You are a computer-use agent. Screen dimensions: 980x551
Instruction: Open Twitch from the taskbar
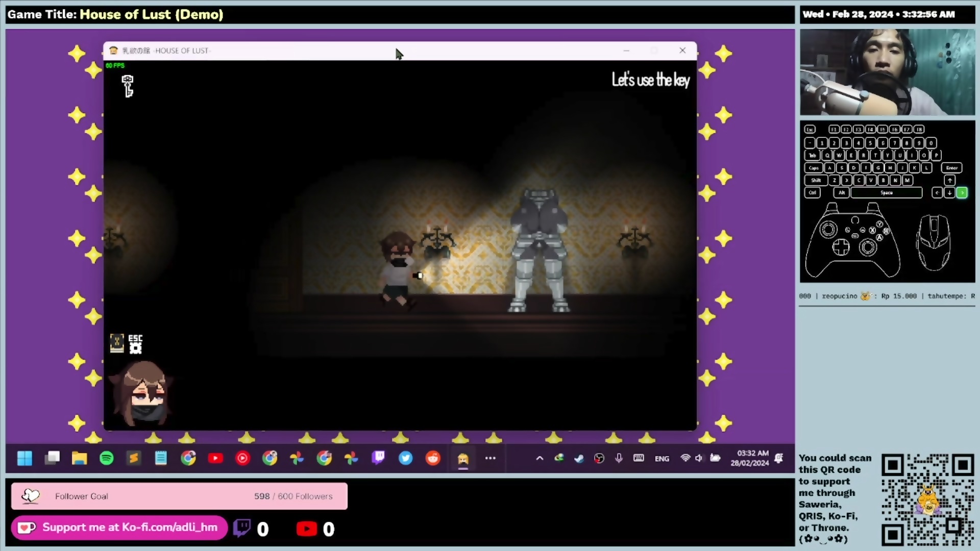pos(378,458)
